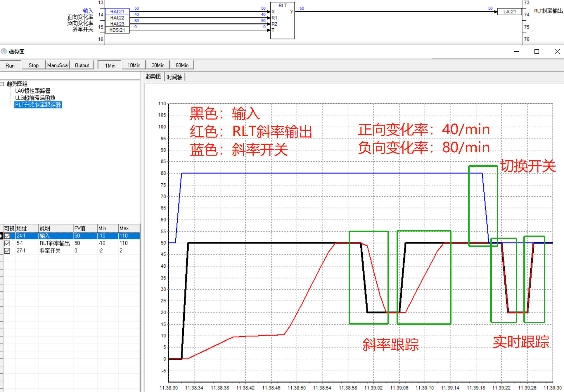
Task: Click the trend window title icon
Action: pyautogui.click(x=4, y=52)
